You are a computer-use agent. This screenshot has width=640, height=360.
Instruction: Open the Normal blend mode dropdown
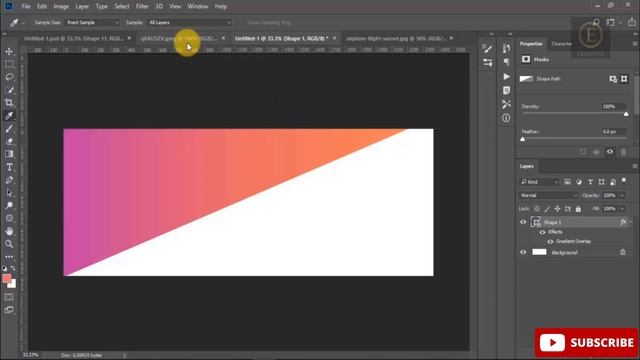tap(549, 196)
